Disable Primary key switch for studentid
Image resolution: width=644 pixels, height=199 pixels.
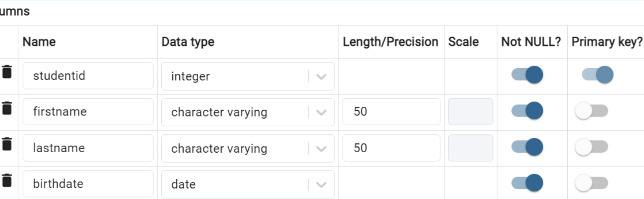point(598,75)
